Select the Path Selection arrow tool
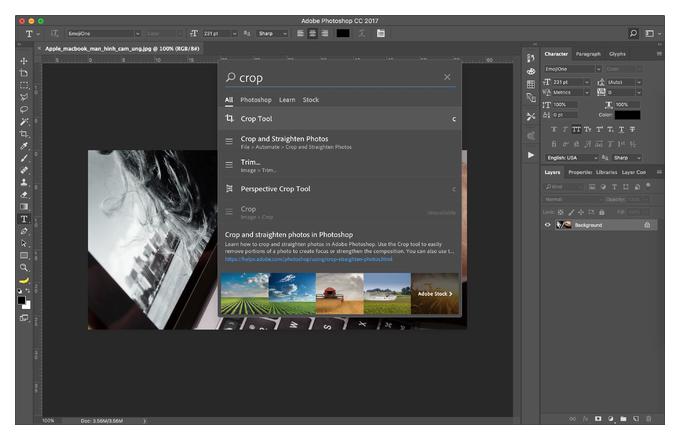Screen dimensions: 680x440 point(24,243)
